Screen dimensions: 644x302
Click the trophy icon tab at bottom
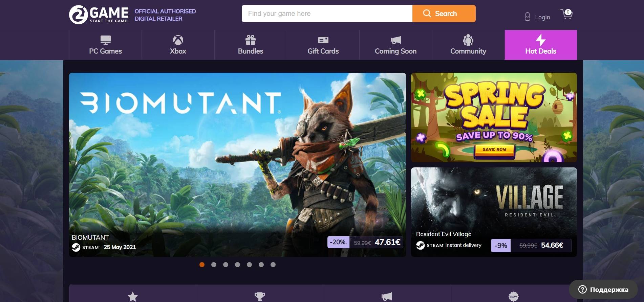click(260, 297)
